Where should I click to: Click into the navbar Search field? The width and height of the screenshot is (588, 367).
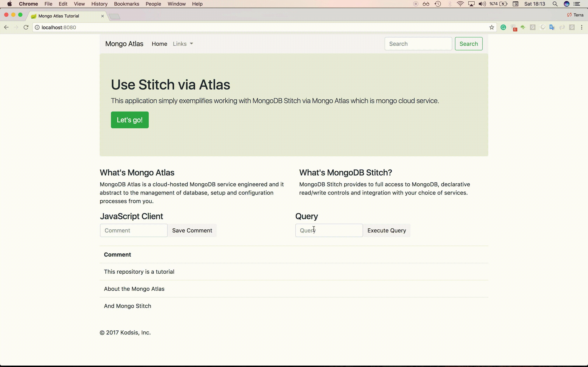pos(418,44)
